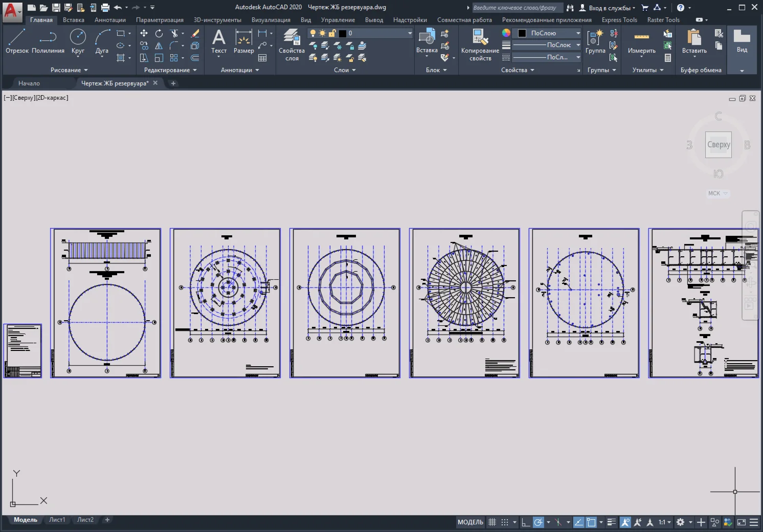Select the Размер dimension tool
This screenshot has height=532, width=763.
coord(244,41)
